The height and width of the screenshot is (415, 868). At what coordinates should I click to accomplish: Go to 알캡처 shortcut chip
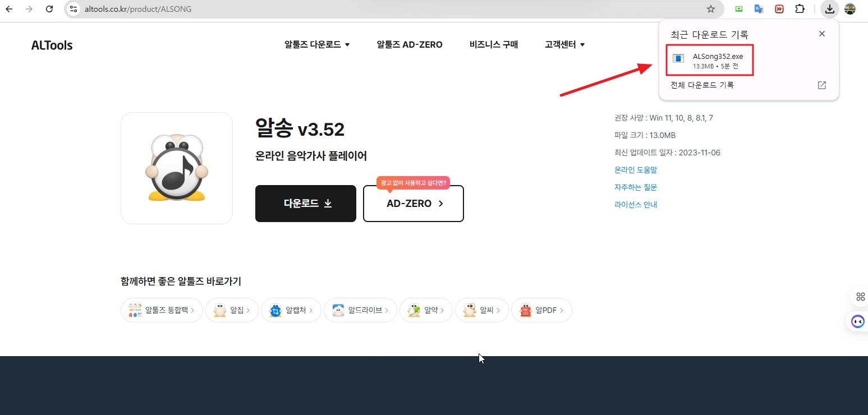click(x=291, y=310)
